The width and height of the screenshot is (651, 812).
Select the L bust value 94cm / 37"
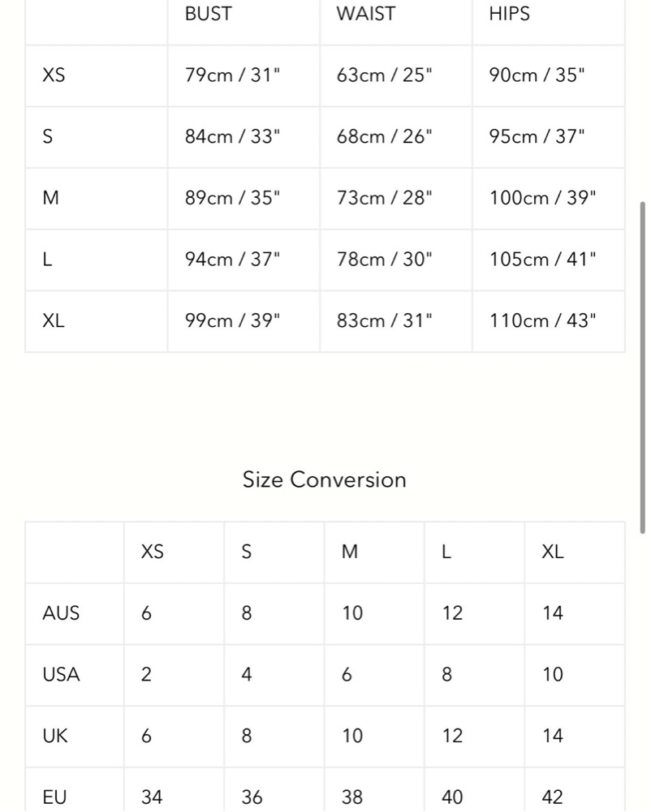click(232, 260)
